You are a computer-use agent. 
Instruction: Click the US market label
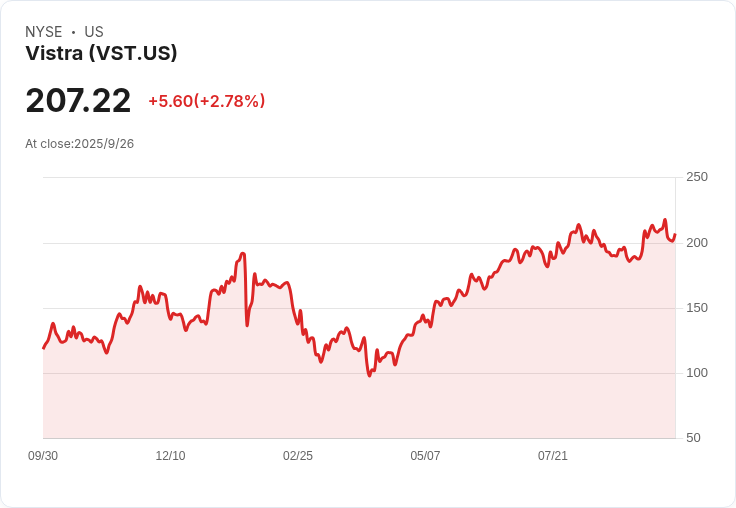click(x=94, y=32)
